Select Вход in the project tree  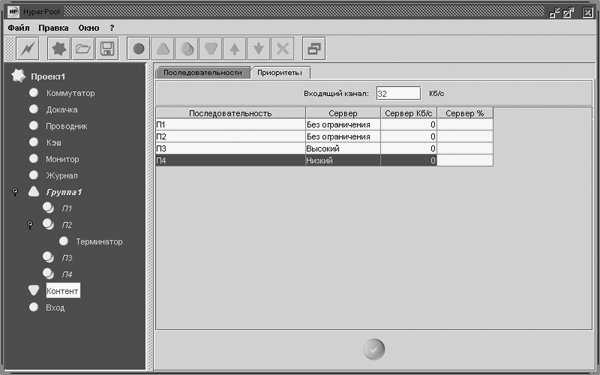55,308
